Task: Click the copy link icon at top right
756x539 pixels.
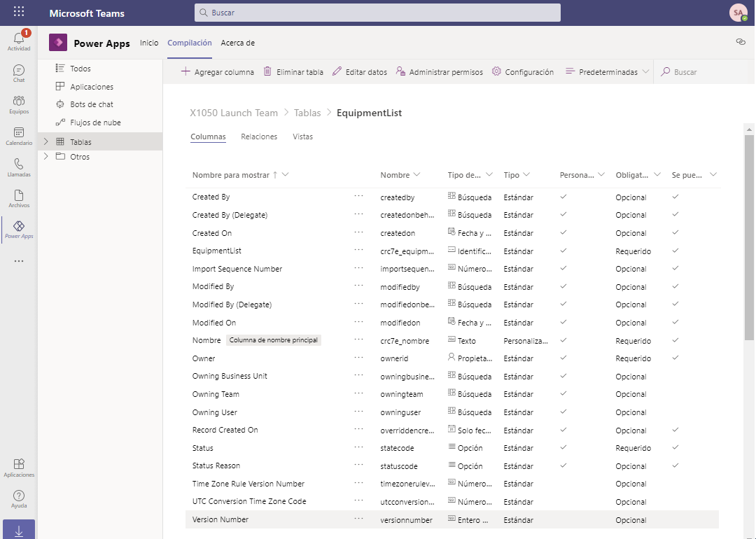Action: [741, 42]
